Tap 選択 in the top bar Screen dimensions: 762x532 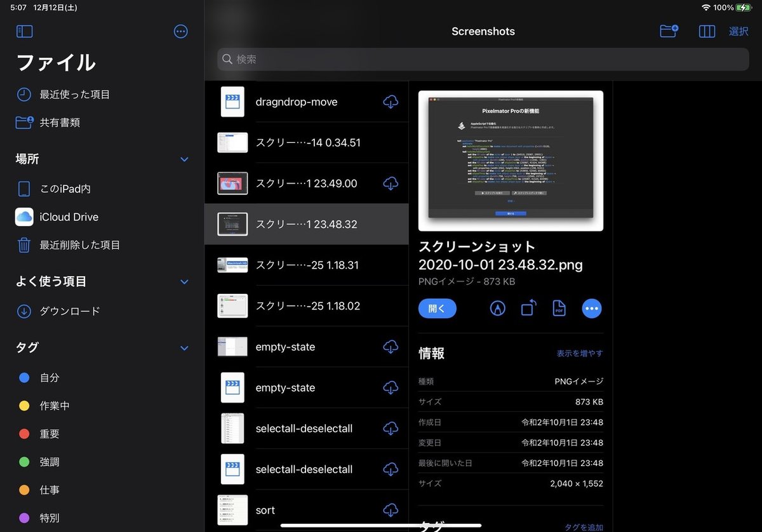coord(739,31)
